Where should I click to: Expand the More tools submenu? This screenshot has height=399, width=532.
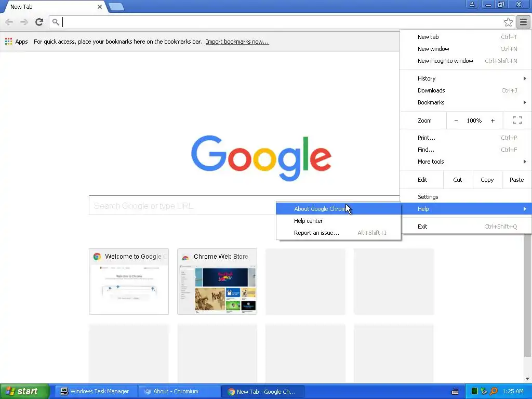click(x=466, y=162)
